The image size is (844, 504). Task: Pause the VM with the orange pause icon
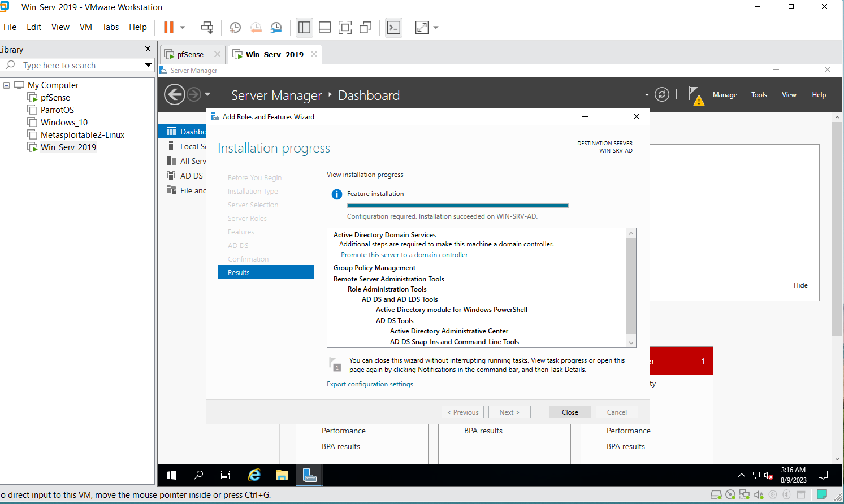[x=168, y=27]
